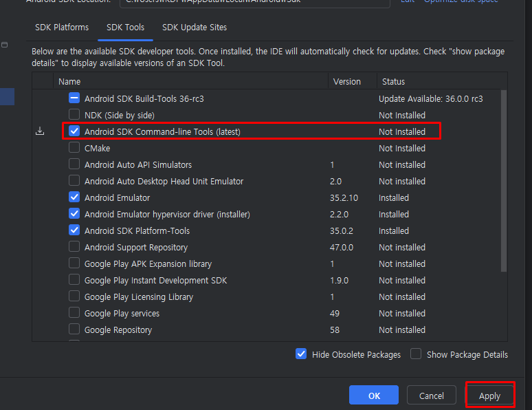Viewport: 532px width, 410px height.
Task: Uncheck Android SDK Platform-Tools checkbox
Action: (74, 230)
